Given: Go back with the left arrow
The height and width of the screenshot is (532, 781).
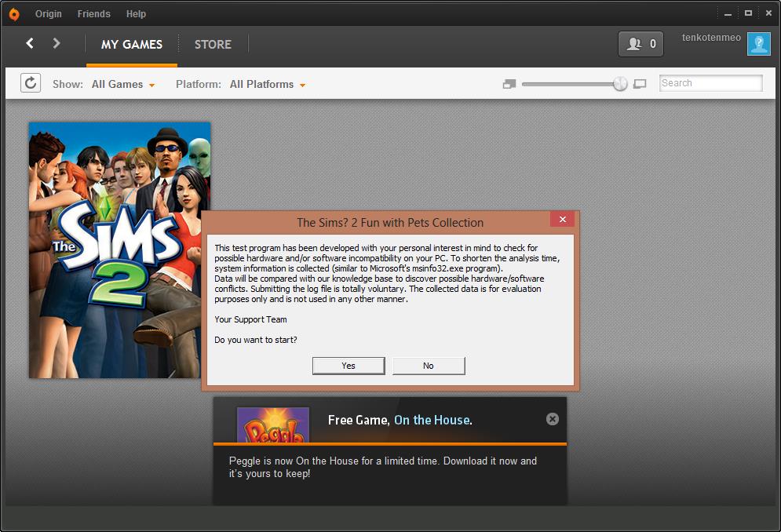Looking at the screenshot, I should coord(30,43).
